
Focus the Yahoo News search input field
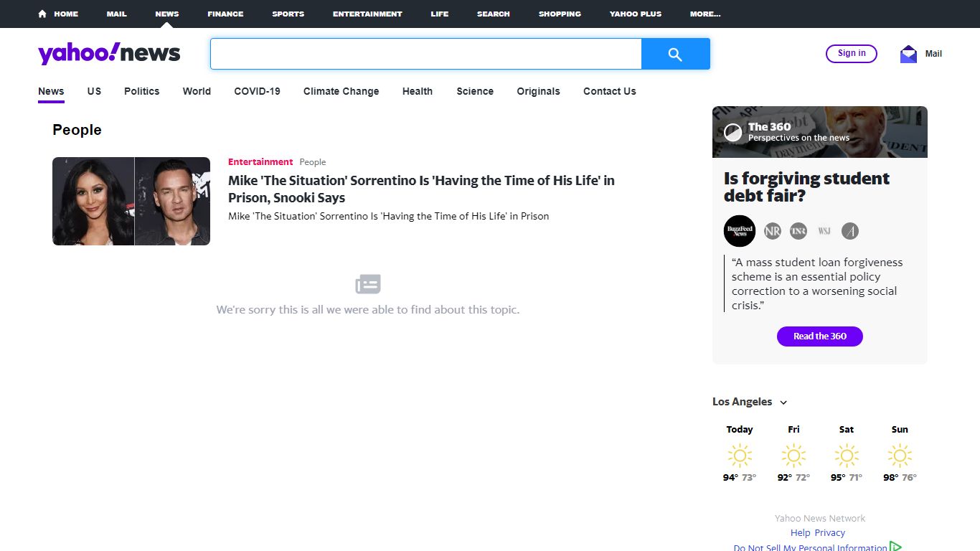coord(425,54)
